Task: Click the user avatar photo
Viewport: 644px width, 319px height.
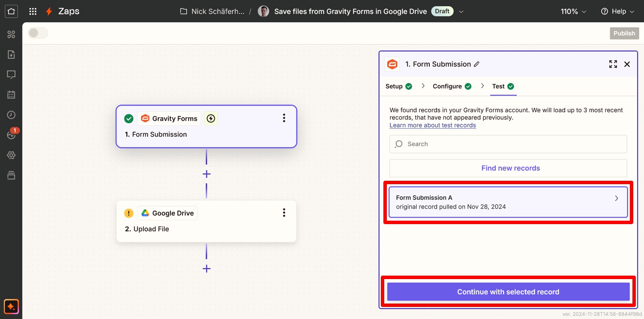Action: click(263, 12)
